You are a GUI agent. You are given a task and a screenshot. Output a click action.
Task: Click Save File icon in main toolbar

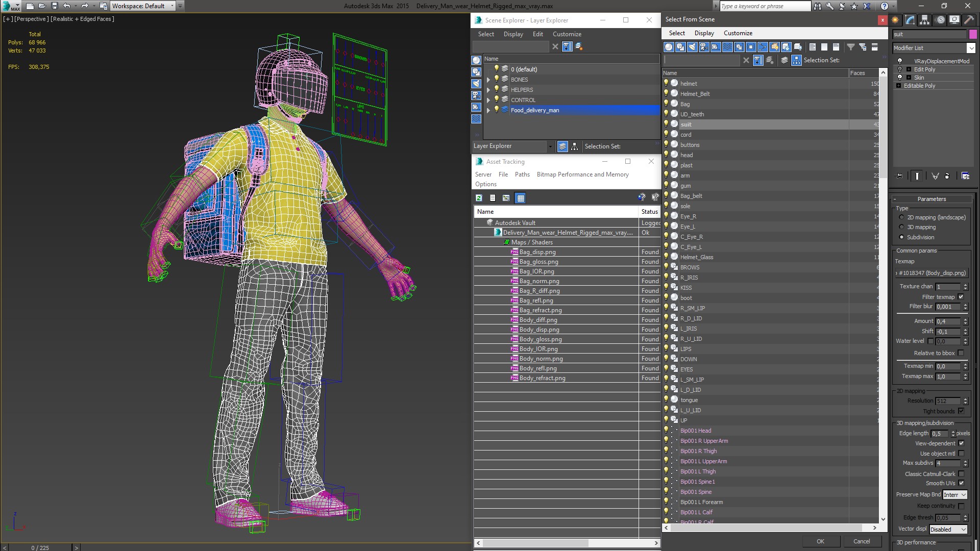54,6
